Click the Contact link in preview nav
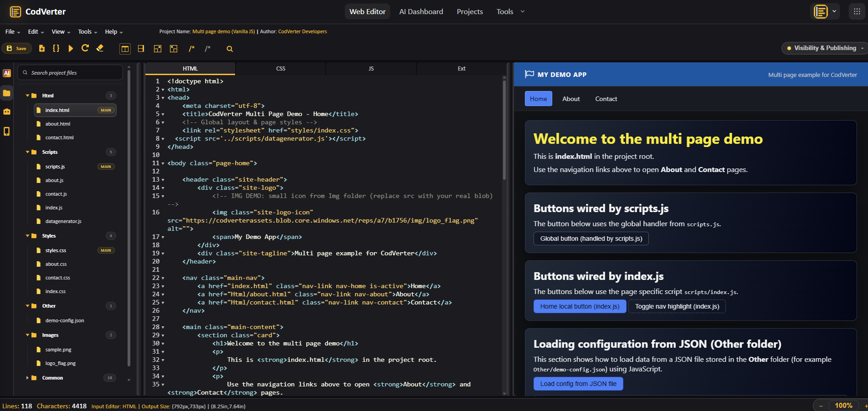Image resolution: width=868 pixels, height=411 pixels. 606,99
